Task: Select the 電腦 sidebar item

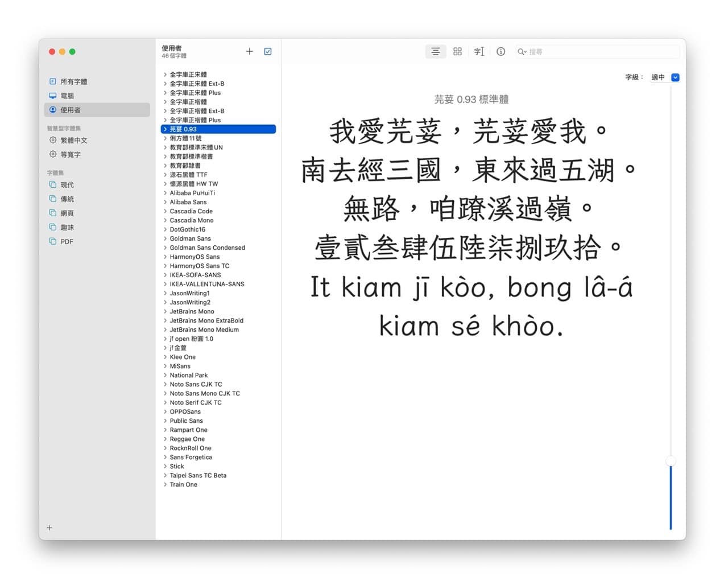Action: click(x=67, y=96)
